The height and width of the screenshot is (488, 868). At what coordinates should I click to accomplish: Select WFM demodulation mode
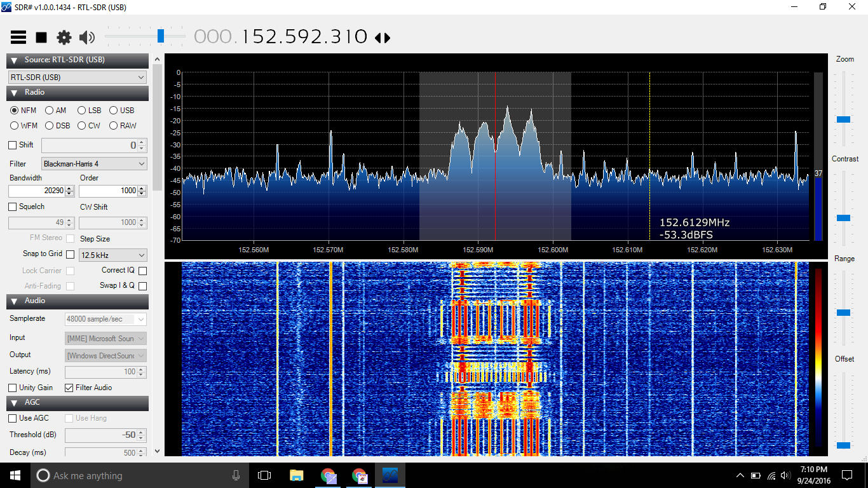tap(24, 126)
